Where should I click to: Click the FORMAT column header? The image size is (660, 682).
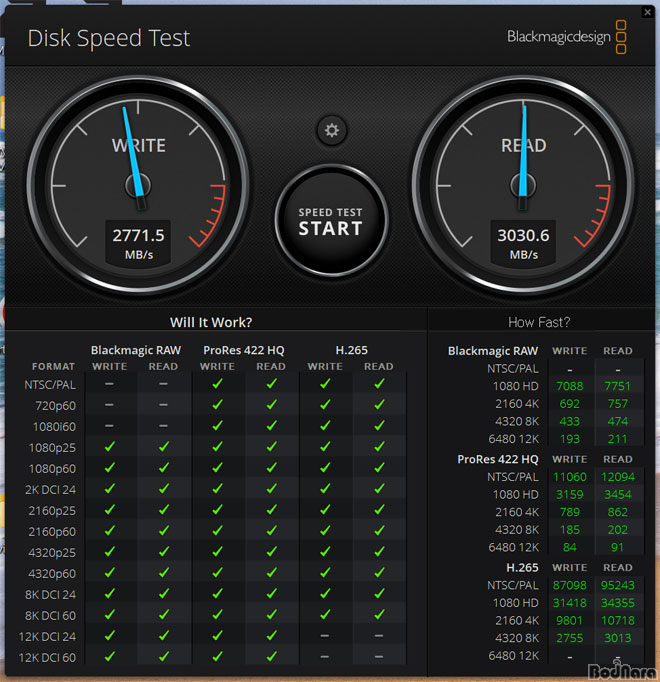53,367
